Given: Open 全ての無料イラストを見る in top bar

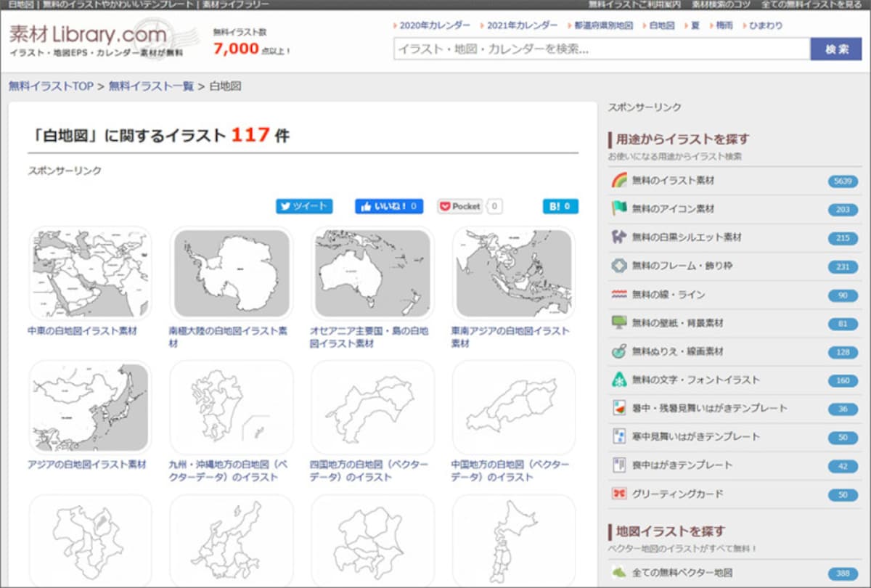Looking at the screenshot, I should [x=811, y=4].
